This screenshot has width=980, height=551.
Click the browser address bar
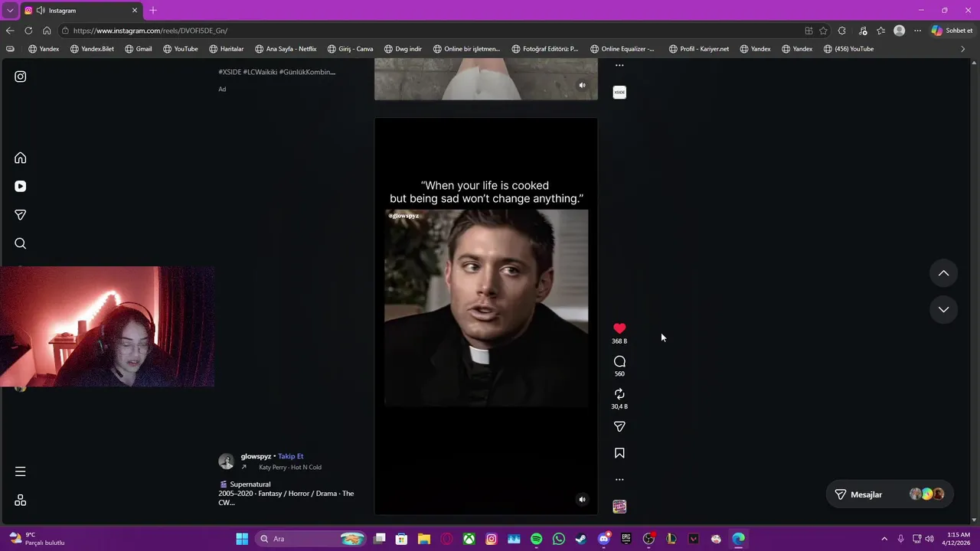tap(429, 31)
